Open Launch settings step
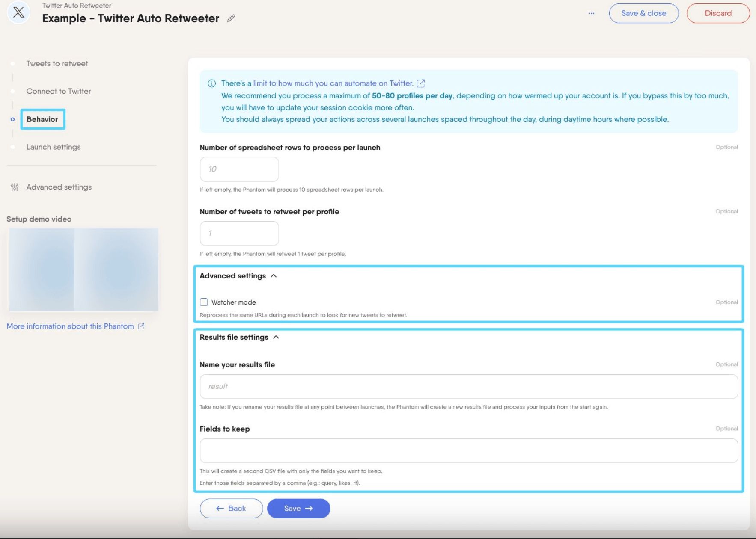 tap(54, 147)
